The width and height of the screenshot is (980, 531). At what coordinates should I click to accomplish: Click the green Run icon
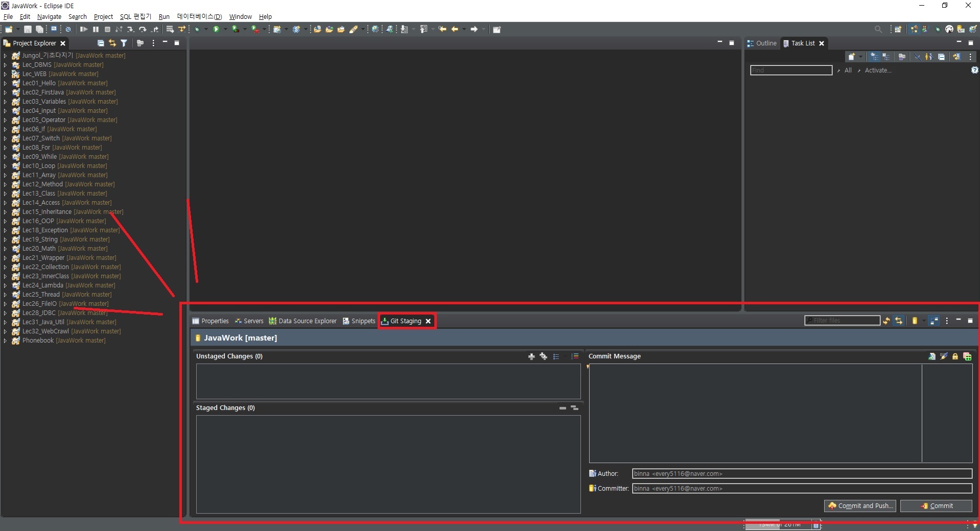coord(216,29)
